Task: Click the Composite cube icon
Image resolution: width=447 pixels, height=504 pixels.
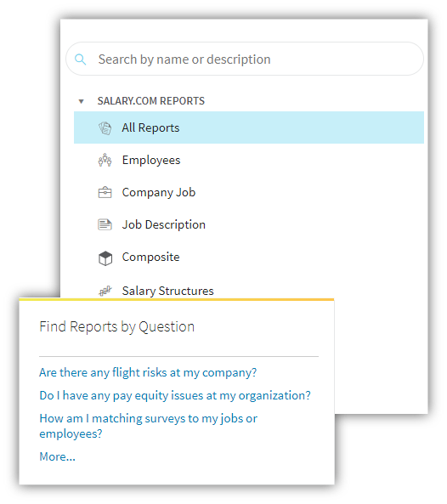Action: click(105, 258)
